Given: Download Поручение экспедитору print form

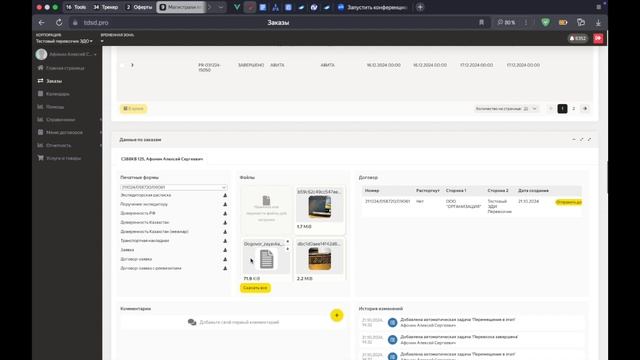Looking at the screenshot, I should coord(225,204).
